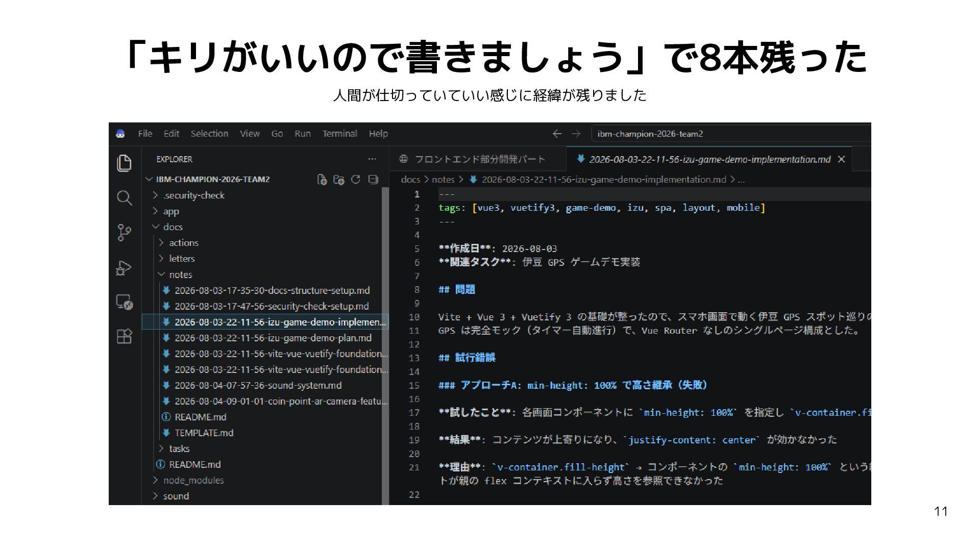Click the New File icon in Explorer
The width and height of the screenshot is (980, 551).
click(x=322, y=179)
